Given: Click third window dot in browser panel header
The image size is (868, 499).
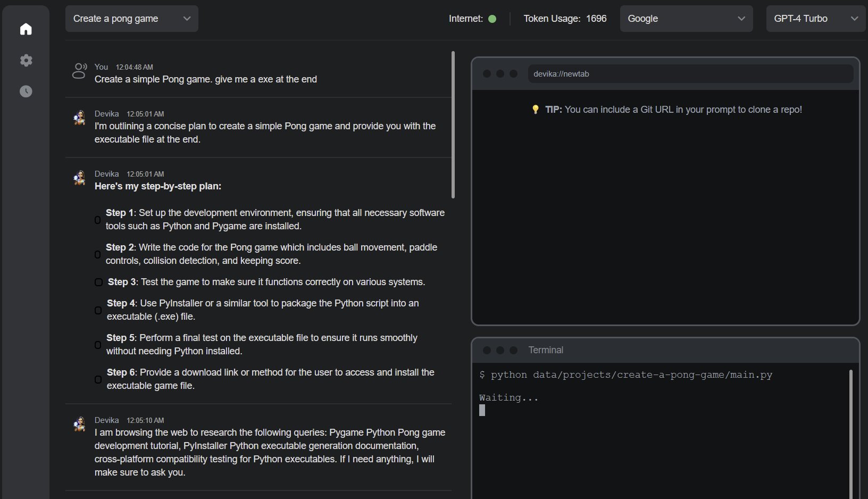Looking at the screenshot, I should [513, 73].
